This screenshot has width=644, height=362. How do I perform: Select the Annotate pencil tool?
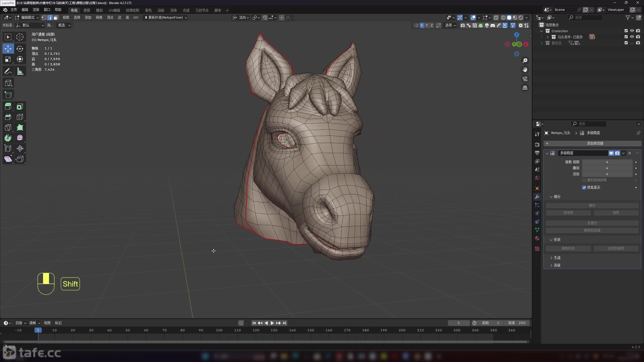pyautogui.click(x=8, y=71)
